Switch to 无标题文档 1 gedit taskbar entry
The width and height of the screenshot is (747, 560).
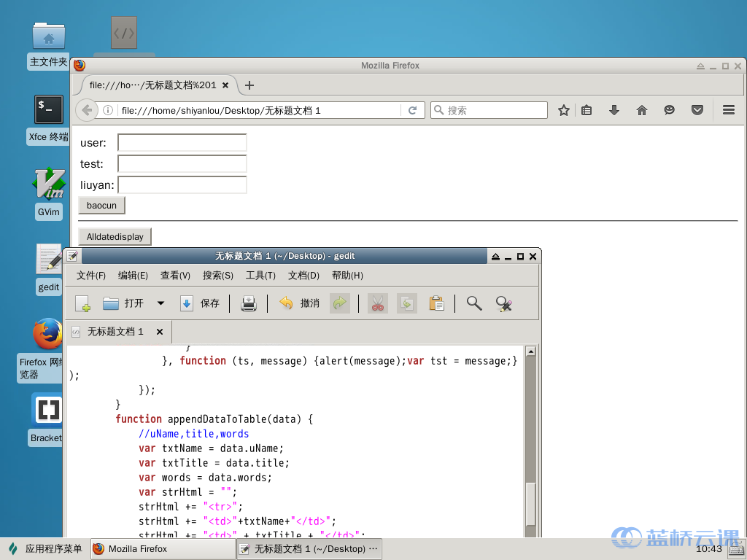[309, 549]
